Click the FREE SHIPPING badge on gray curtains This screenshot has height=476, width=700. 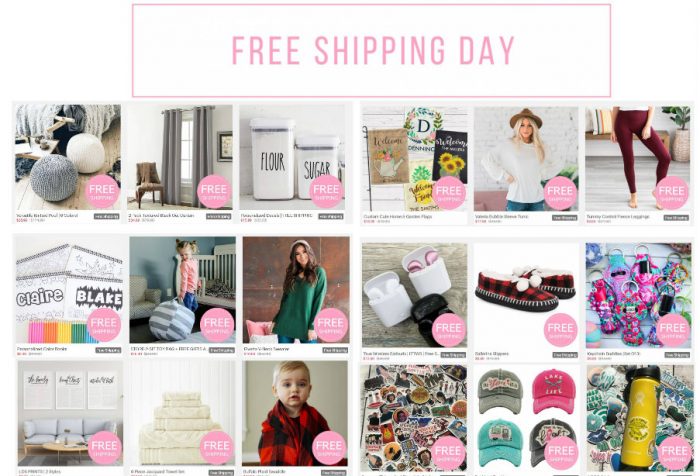coord(214,191)
